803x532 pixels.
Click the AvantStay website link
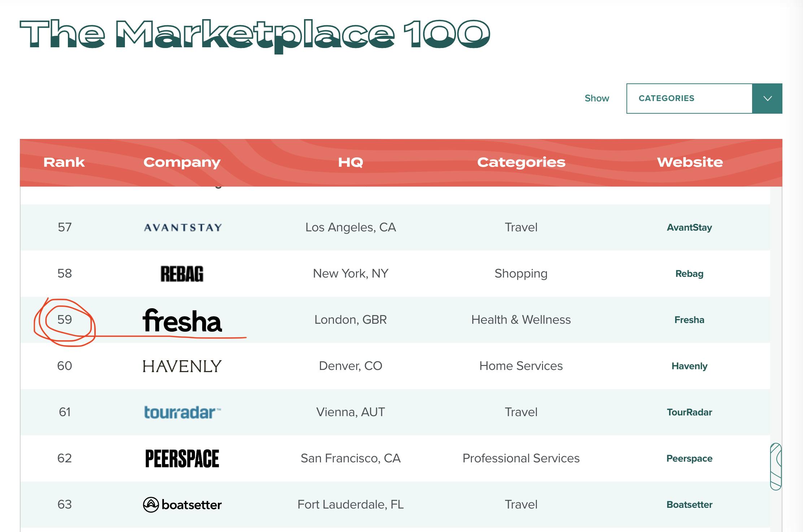coord(690,227)
